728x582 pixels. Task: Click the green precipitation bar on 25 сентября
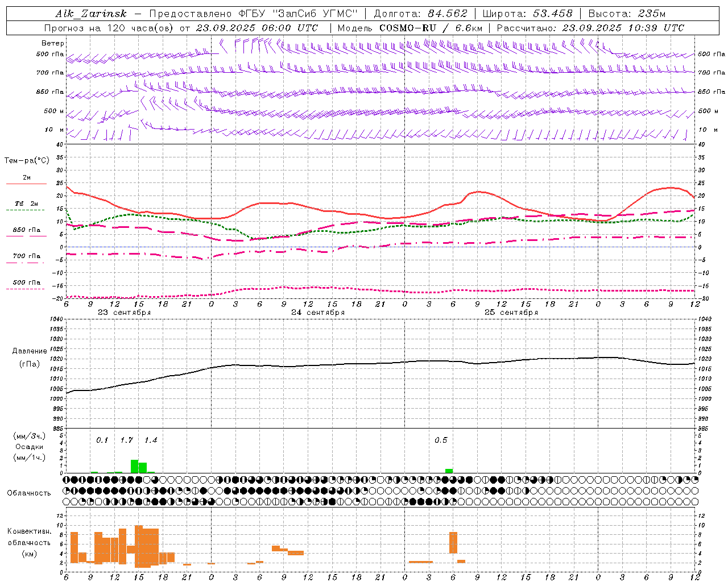click(x=449, y=471)
